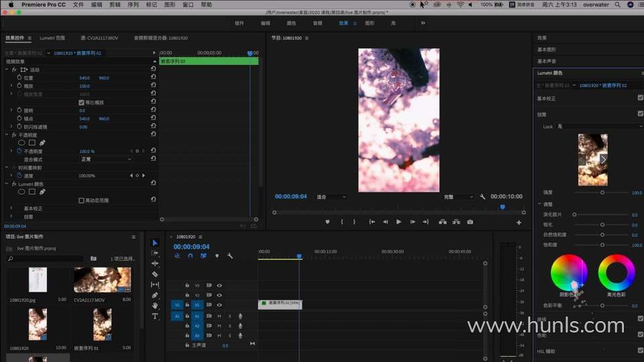This screenshot has width=644, height=362.
Task: Step forward one frame in program monitor
Action: pos(413,222)
